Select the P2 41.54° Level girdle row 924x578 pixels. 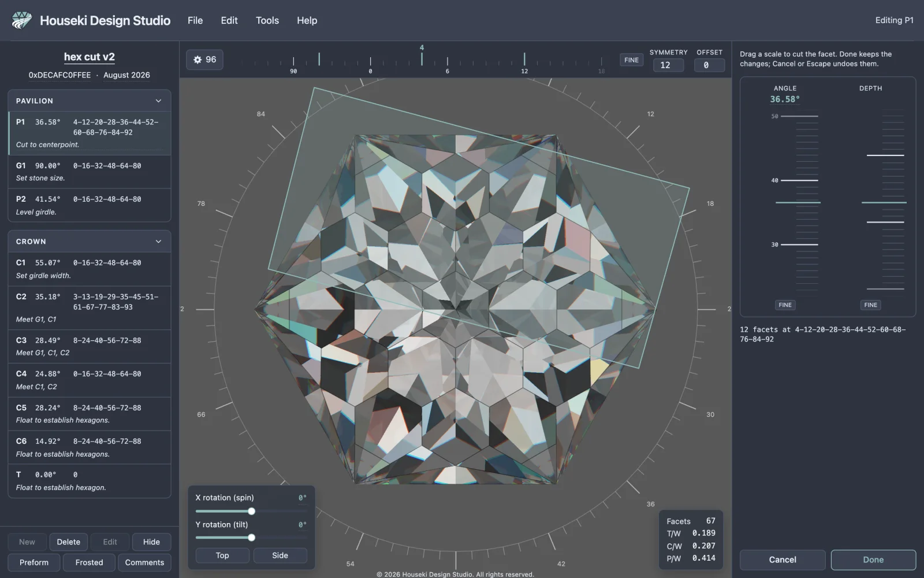point(90,205)
